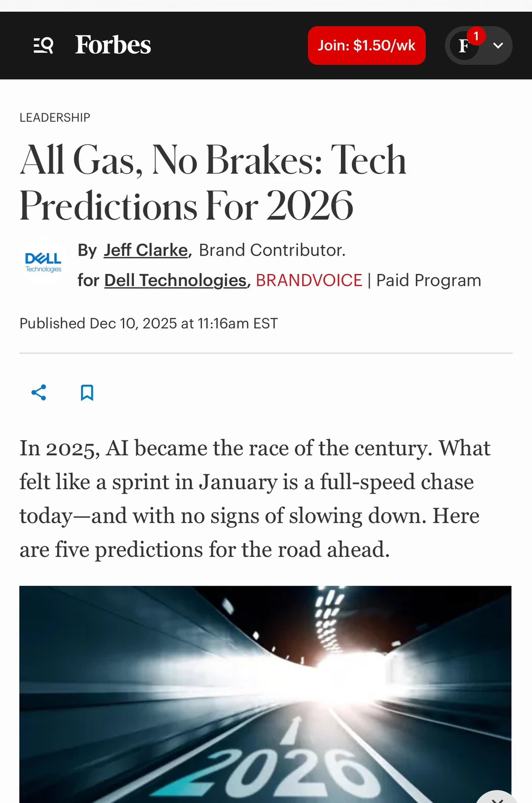Share this article
The width and height of the screenshot is (532, 803).
coord(39,393)
